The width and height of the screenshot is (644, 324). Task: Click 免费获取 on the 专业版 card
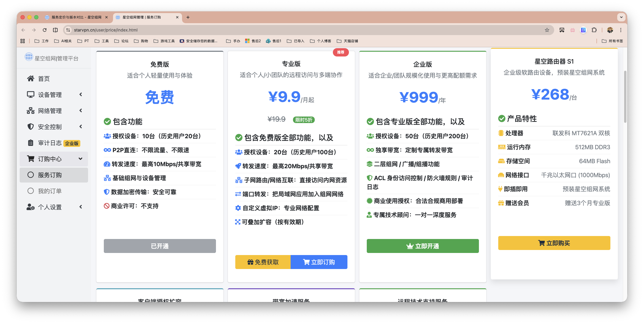coord(263,262)
